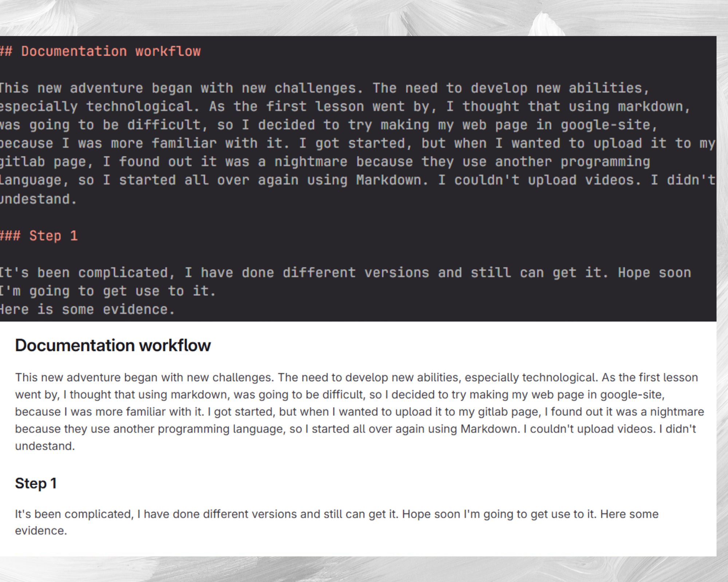728x582 pixels.
Task: Click the rendered "Documentation workflow" heading
Action: point(113,345)
